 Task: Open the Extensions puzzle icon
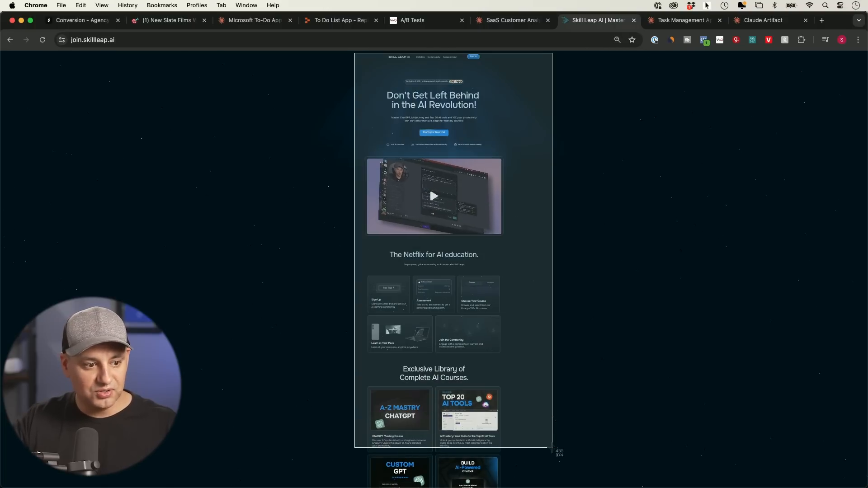(801, 40)
